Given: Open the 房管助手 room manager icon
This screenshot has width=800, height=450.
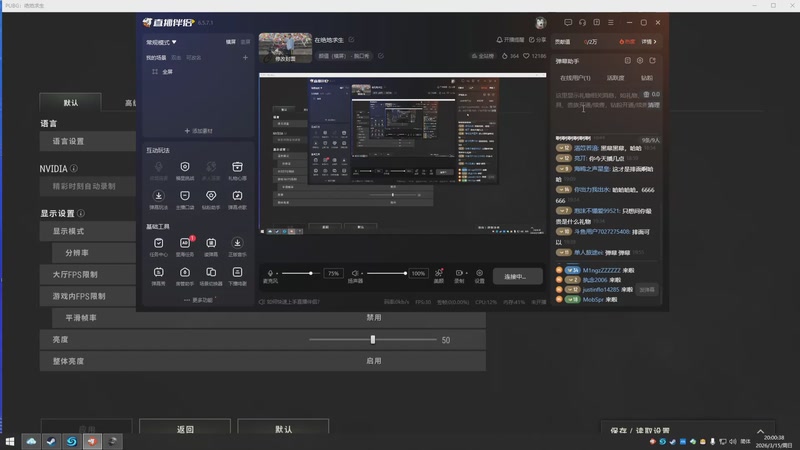Looking at the screenshot, I should [x=185, y=272].
